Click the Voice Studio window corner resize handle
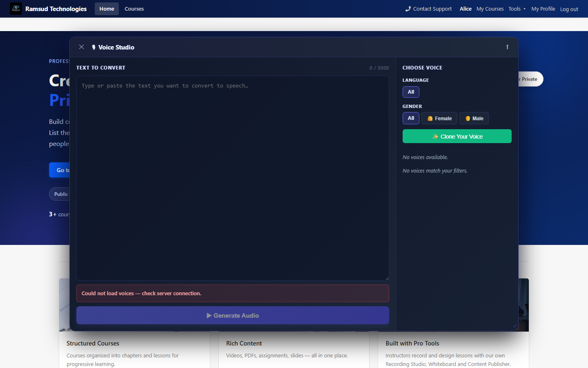Screen dimensions: 588x368 tap(515, 326)
